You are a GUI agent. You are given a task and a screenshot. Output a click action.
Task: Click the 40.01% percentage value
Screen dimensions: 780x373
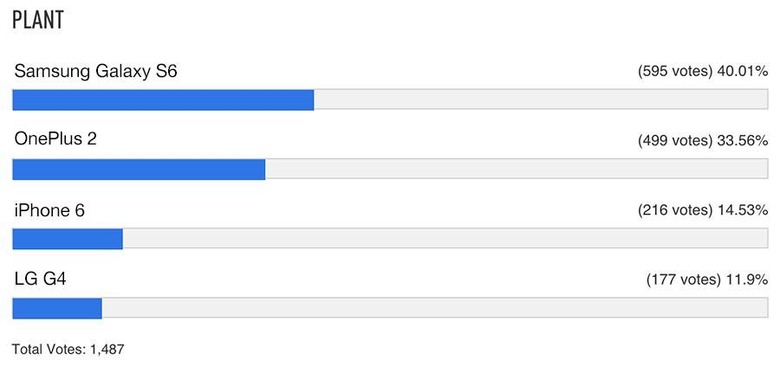(743, 72)
